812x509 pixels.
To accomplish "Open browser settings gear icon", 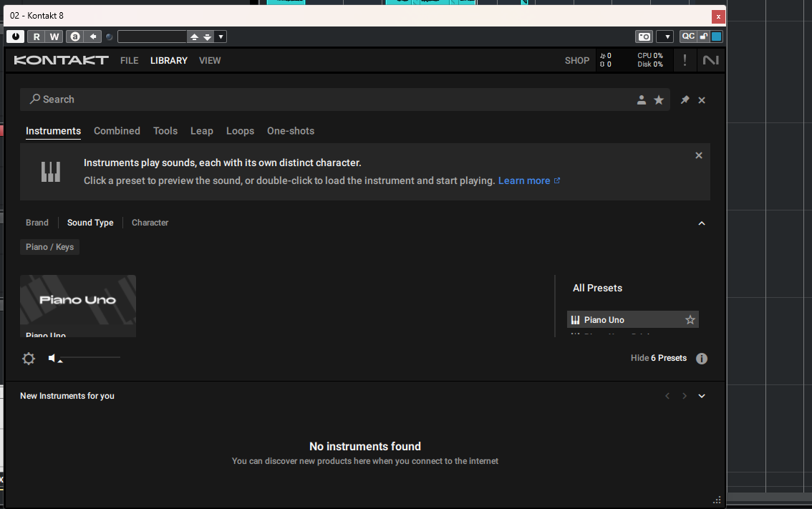I will (x=29, y=359).
